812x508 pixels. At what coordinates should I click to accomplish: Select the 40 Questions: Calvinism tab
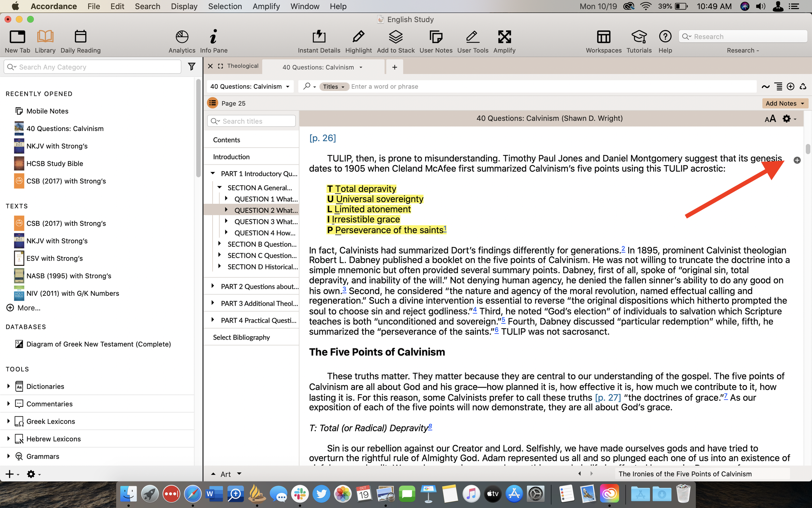tap(323, 67)
